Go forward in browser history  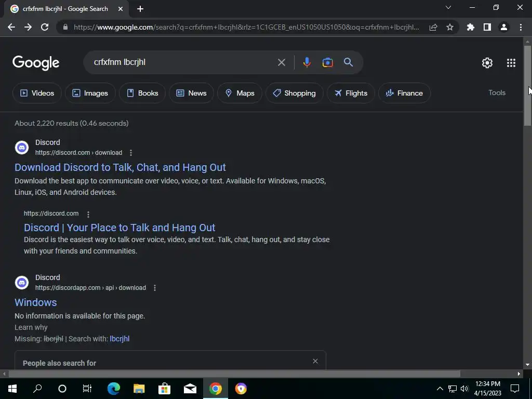pos(28,27)
